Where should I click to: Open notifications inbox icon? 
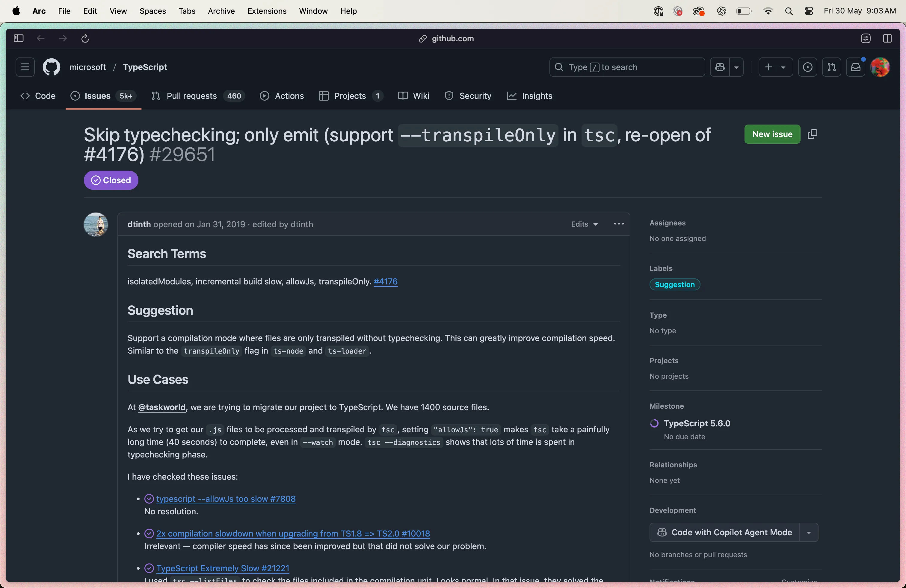(855, 67)
